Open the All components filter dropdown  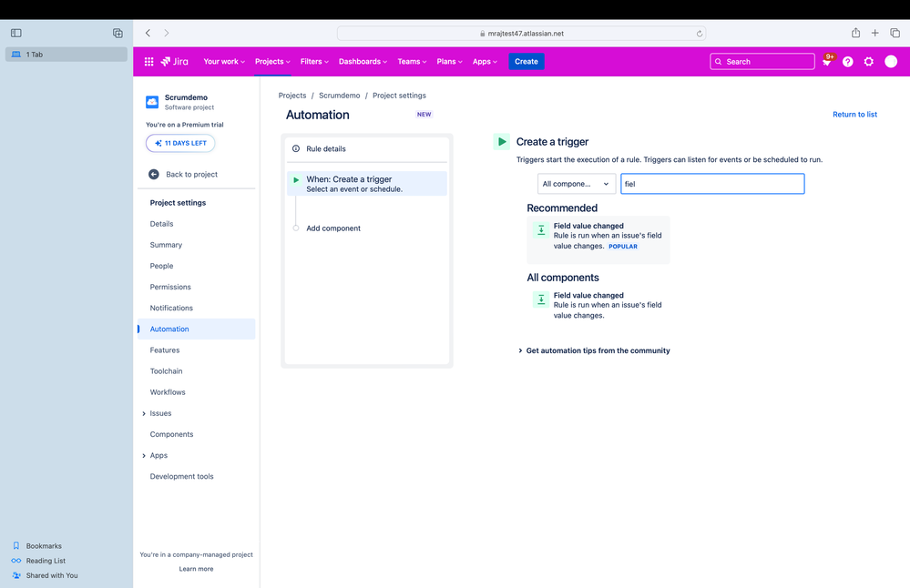click(x=577, y=184)
